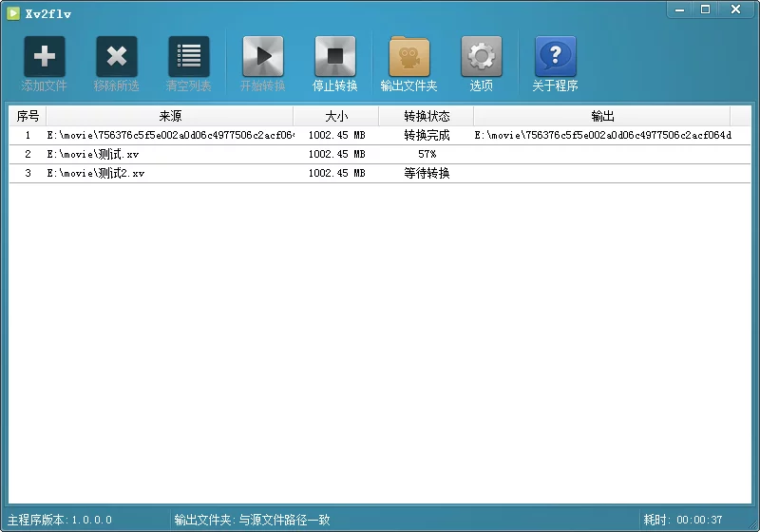Click the 清空列表 list icon
This screenshot has height=532, width=760.
click(x=188, y=56)
